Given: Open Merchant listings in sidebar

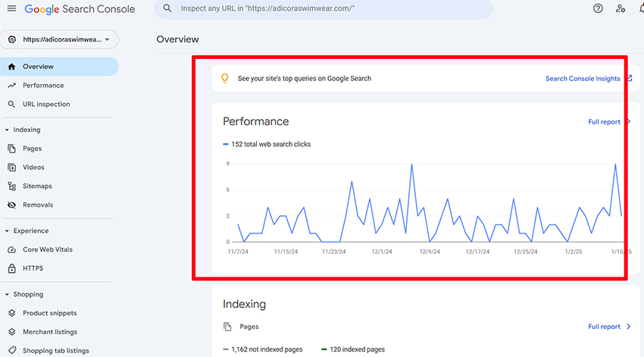Looking at the screenshot, I should tap(50, 332).
